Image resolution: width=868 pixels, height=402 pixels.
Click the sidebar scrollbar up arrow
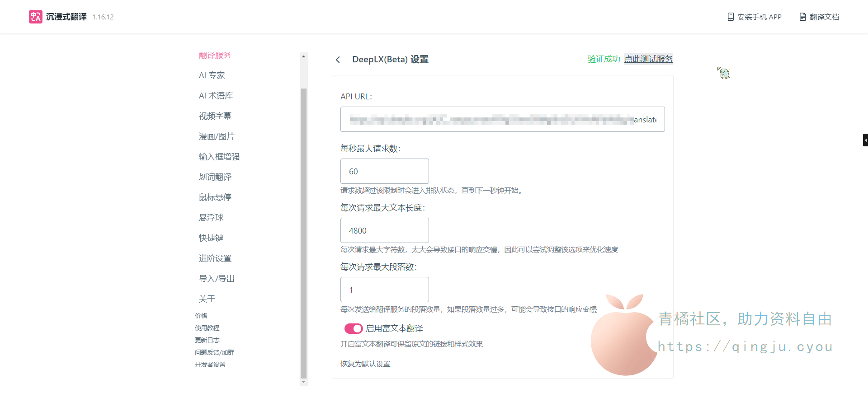pyautogui.click(x=304, y=56)
